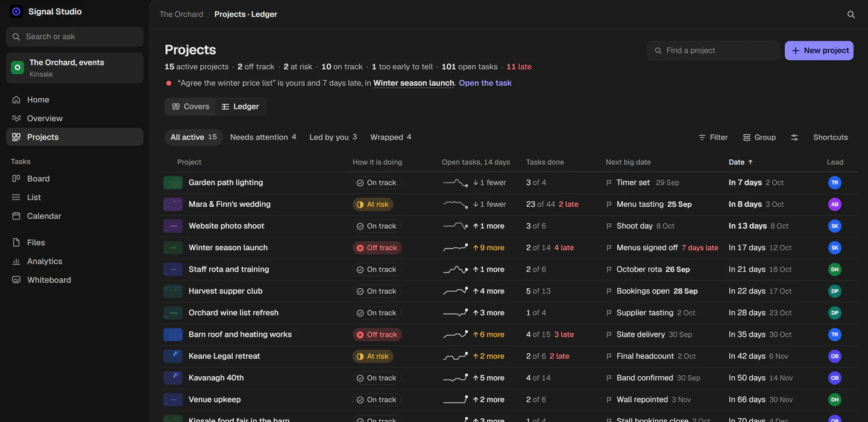The width and height of the screenshot is (868, 422).
Task: Click OB avatar on Keane Legal retreat row
Action: [835, 356]
